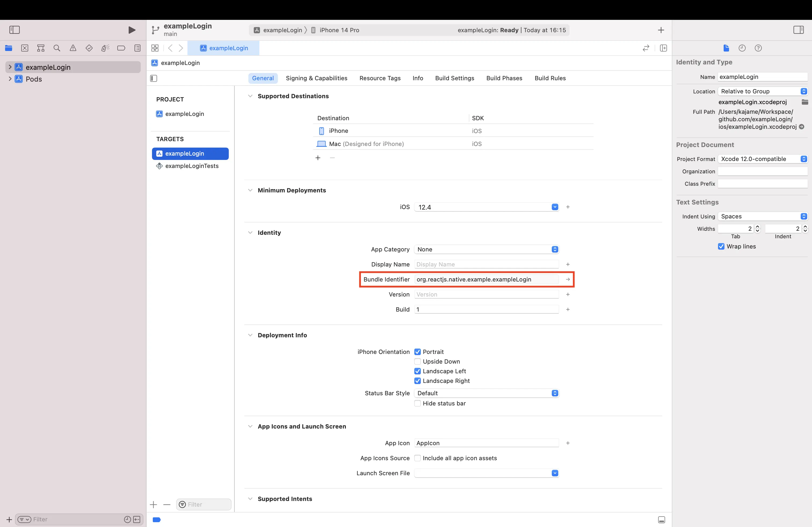812x527 pixels.
Task: Open the Source Control navigator
Action: pyautogui.click(x=24, y=48)
